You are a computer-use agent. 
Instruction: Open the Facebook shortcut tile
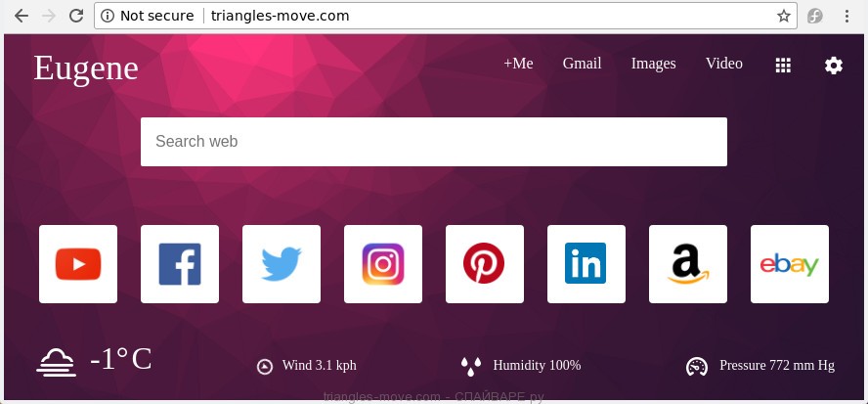(x=180, y=264)
